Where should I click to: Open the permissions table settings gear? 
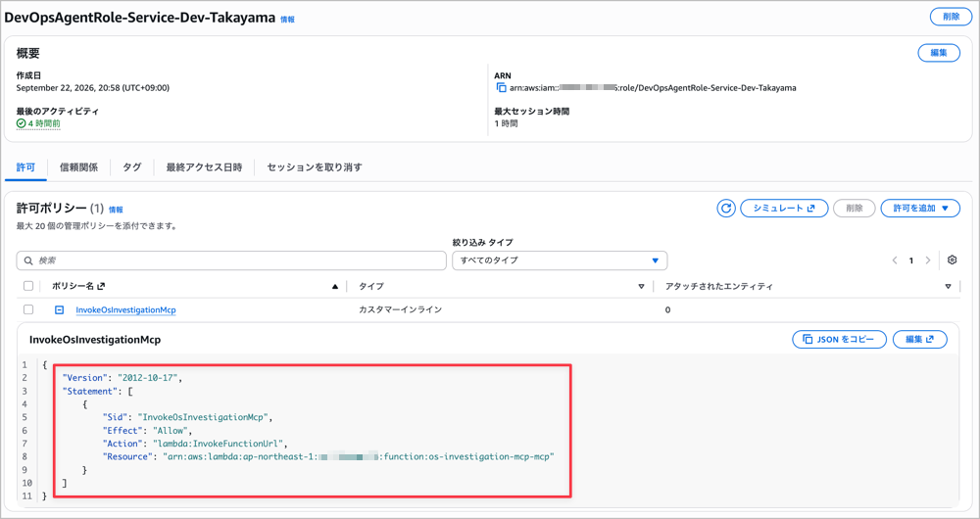952,259
